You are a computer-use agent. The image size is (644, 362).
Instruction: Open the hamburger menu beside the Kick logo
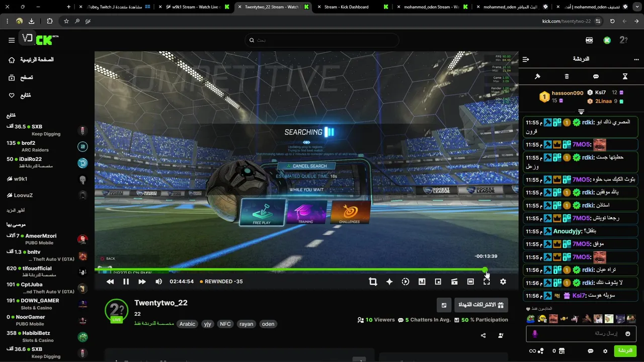(12, 40)
